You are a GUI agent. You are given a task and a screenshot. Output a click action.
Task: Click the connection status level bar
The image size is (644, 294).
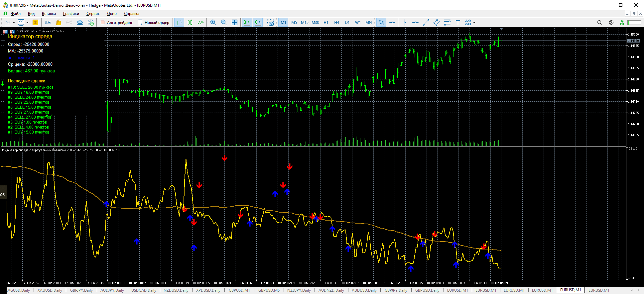pos(634,23)
